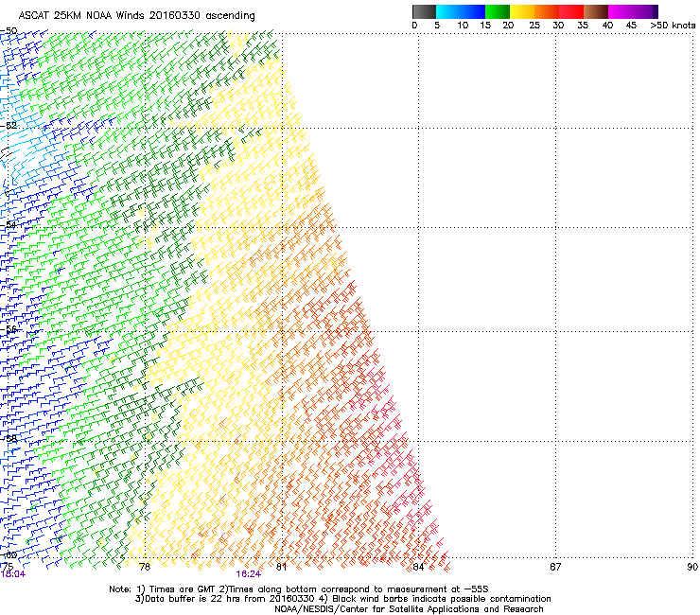This screenshot has width=700, height=615.
Task: Click the '3)Data buffer is 22 hrs' note line
Action: click(342, 599)
